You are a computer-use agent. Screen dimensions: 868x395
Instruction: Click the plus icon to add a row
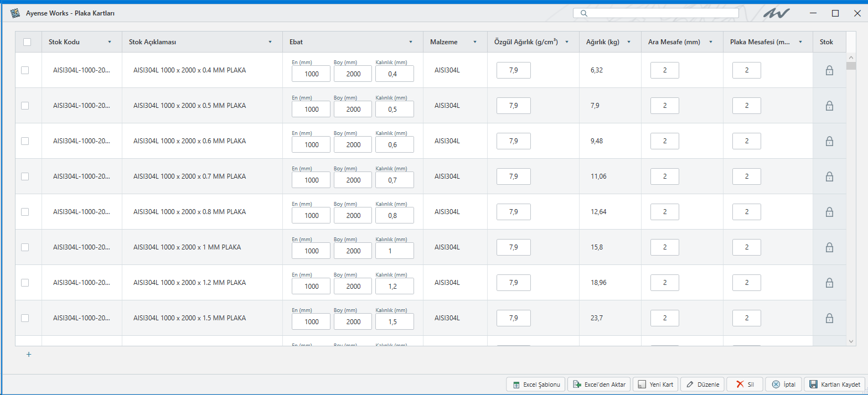click(29, 355)
